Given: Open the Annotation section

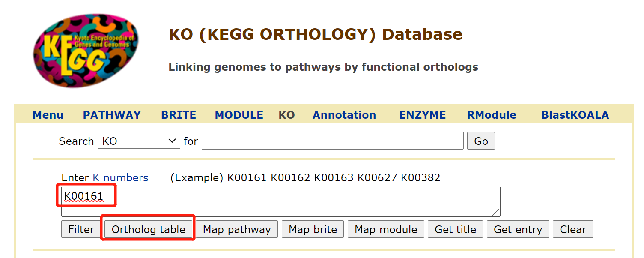Looking at the screenshot, I should (x=344, y=114).
